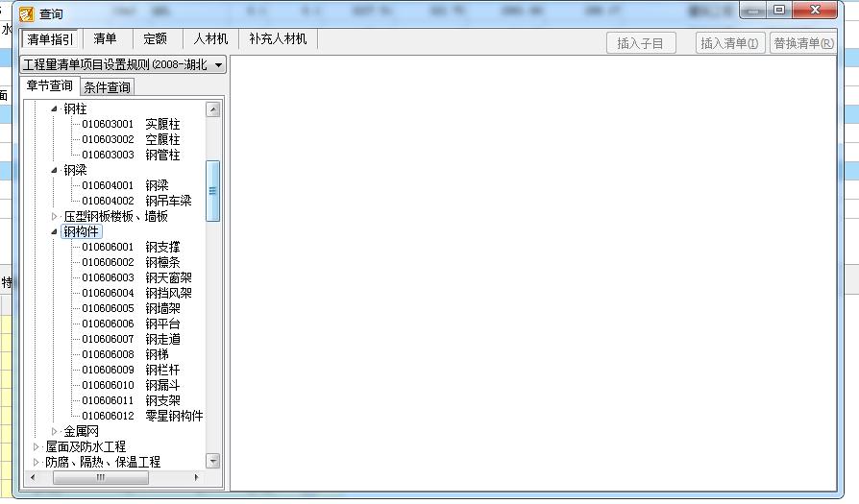Switch to the 清单指引 tab
This screenshot has width=859, height=504.
coord(50,39)
